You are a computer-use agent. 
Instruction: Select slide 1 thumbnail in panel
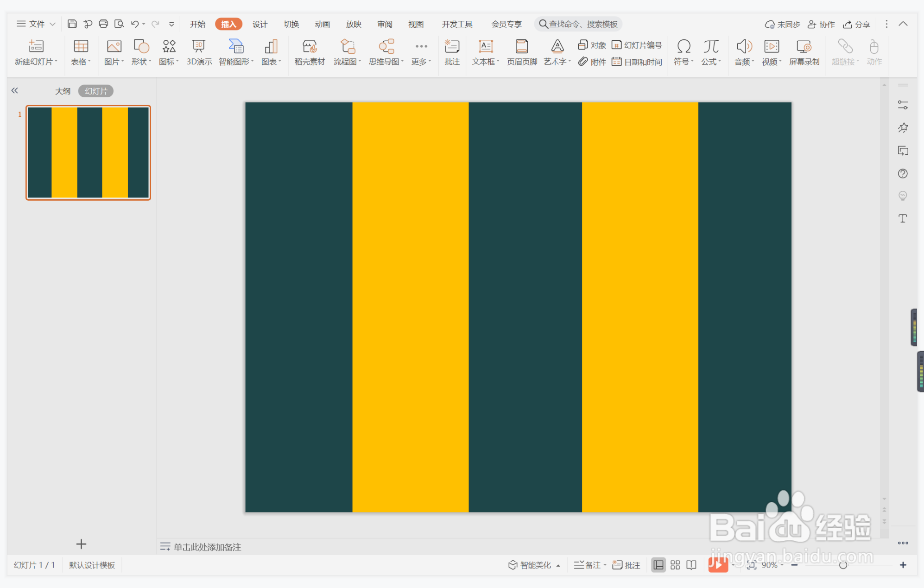pyautogui.click(x=88, y=152)
